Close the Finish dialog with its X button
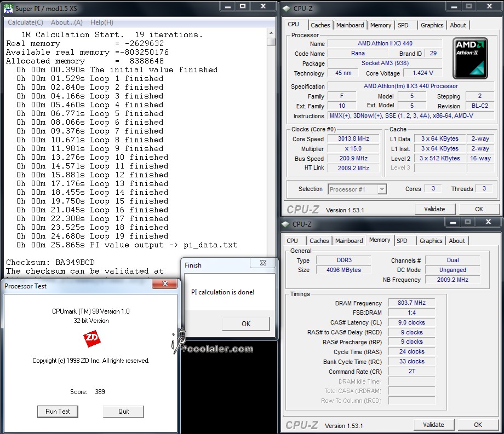Screen dimensions: 504x434 [x=263, y=263]
